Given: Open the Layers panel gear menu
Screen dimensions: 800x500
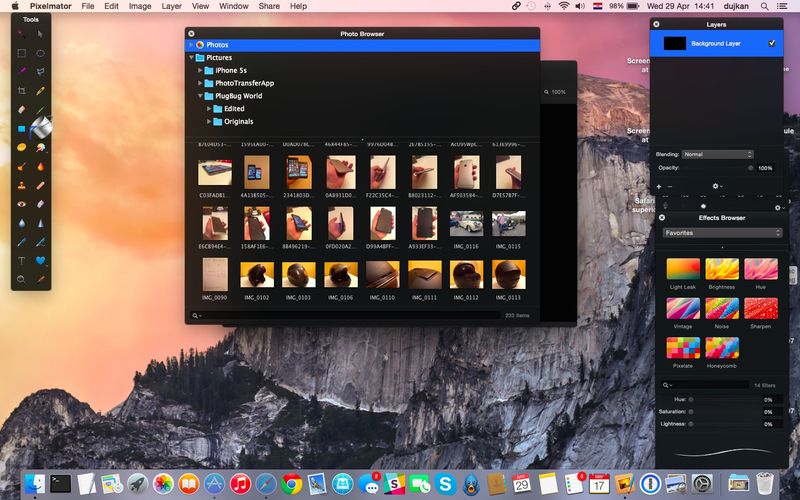Looking at the screenshot, I should click(x=717, y=186).
